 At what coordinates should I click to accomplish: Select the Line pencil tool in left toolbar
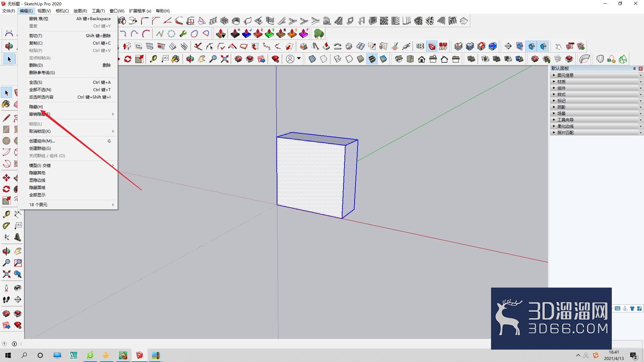(6, 118)
